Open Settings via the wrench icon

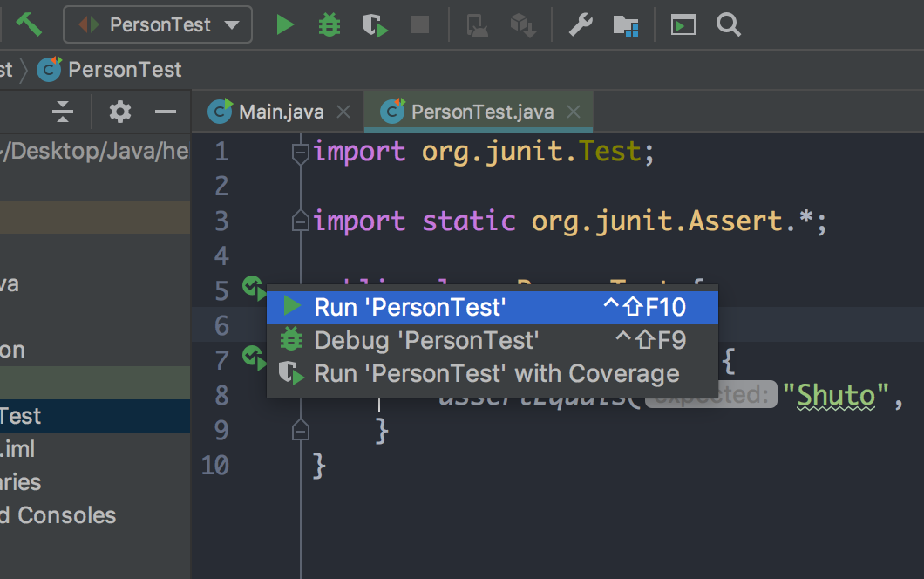581,24
